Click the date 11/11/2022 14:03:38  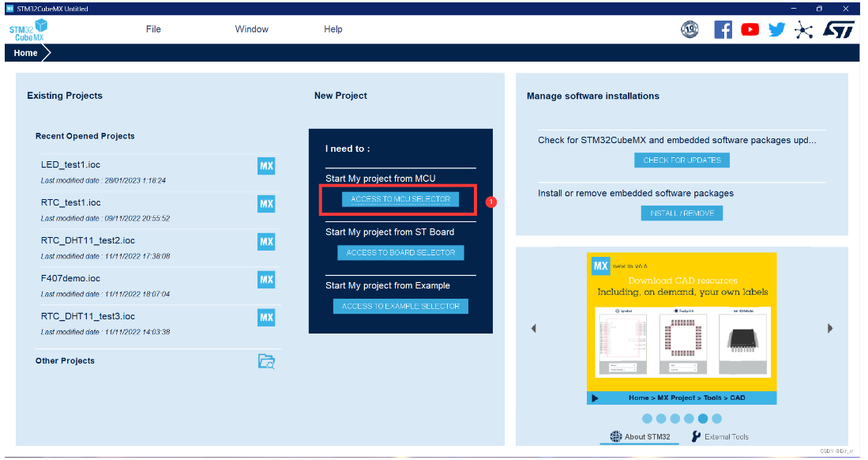[137, 332]
